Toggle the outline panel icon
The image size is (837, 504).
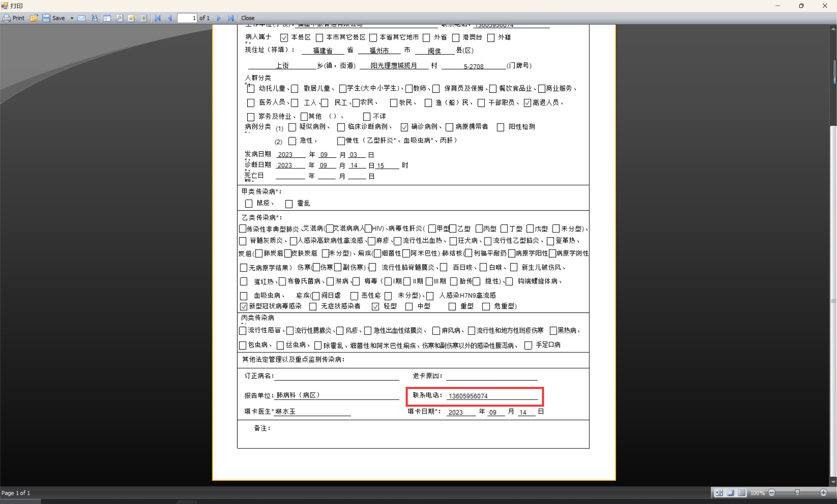click(x=107, y=18)
